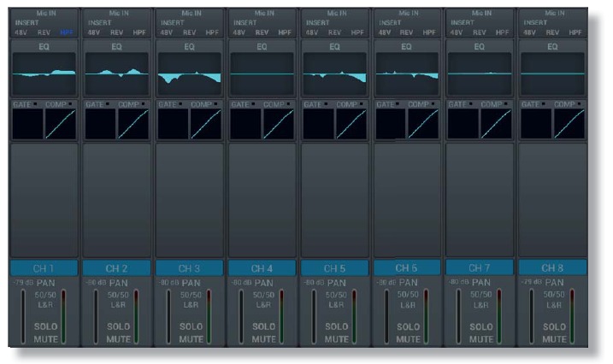Select the CH 5 channel label
This screenshot has width=613, height=364.
click(x=334, y=268)
